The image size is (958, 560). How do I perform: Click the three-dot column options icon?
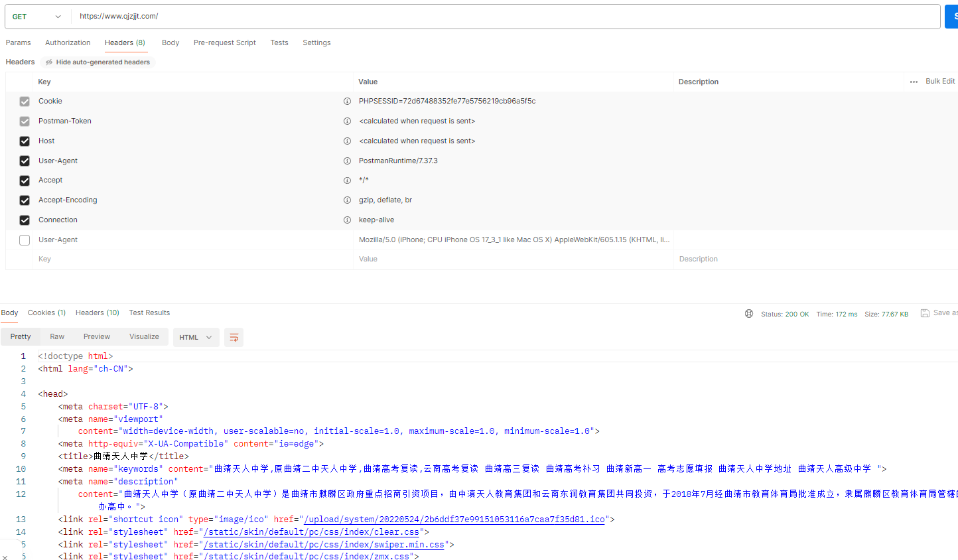(x=914, y=82)
